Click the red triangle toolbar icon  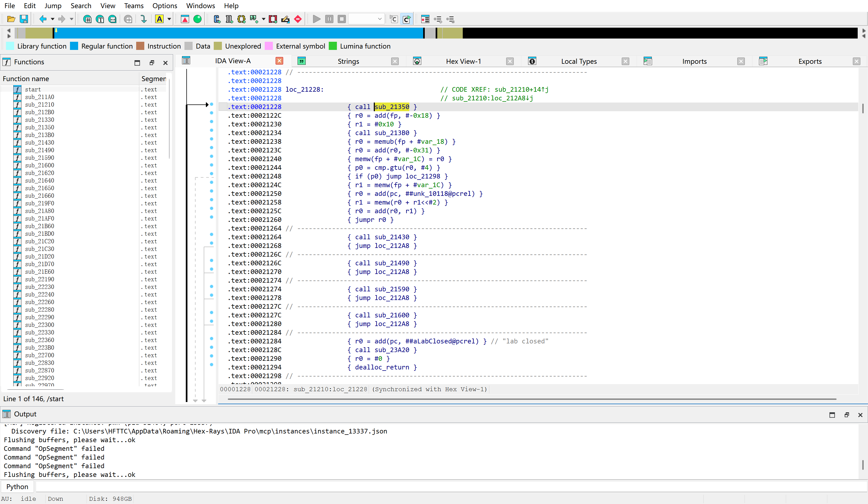coord(185,19)
